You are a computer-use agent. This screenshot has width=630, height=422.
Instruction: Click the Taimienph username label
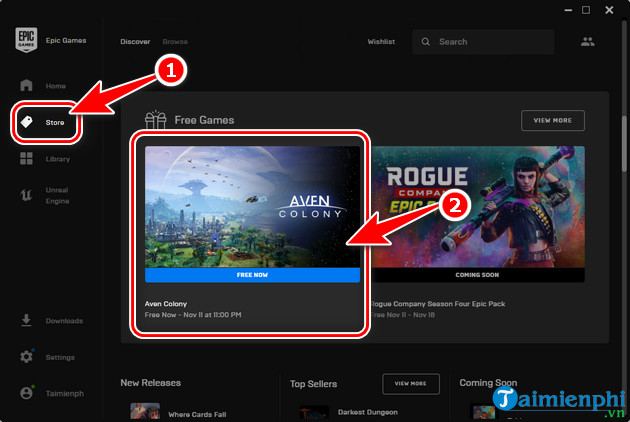click(65, 393)
